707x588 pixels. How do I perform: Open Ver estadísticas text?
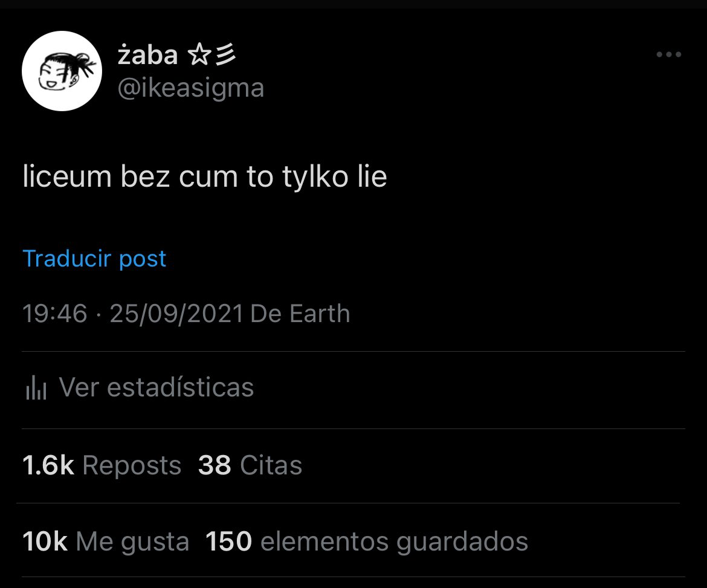(x=157, y=387)
